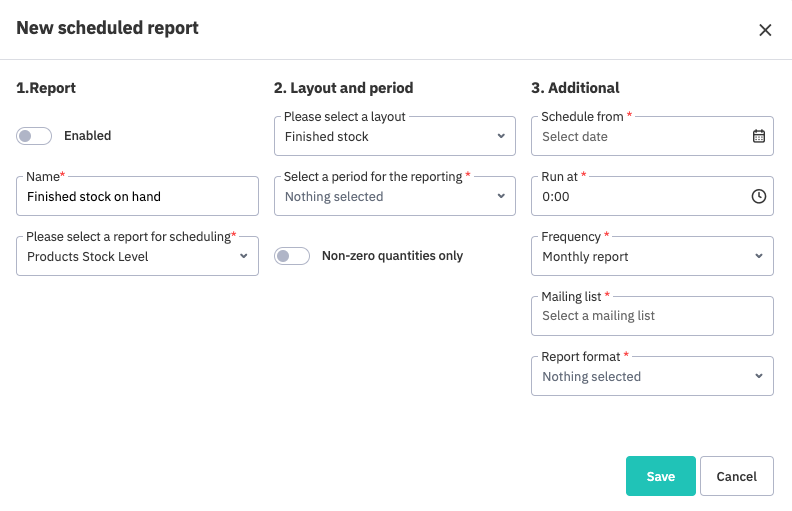This screenshot has height=511, width=792.
Task: Click the clock icon in Run at
Action: coord(758,197)
